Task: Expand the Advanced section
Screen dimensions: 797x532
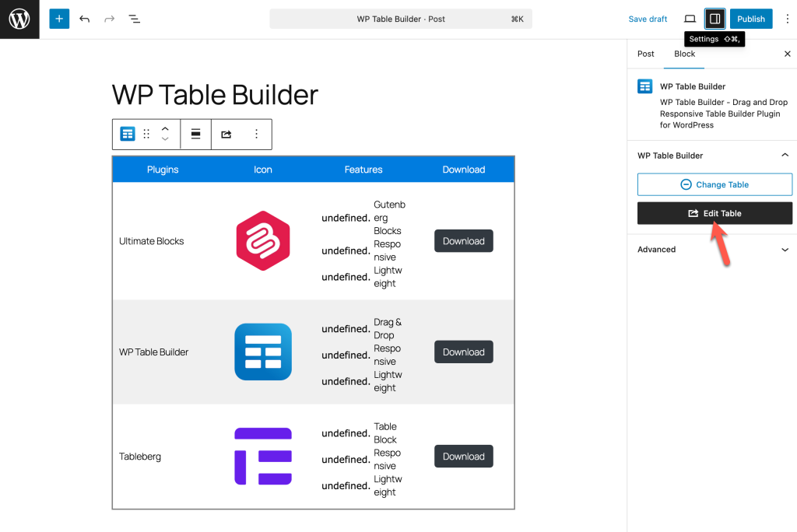Action: point(785,250)
